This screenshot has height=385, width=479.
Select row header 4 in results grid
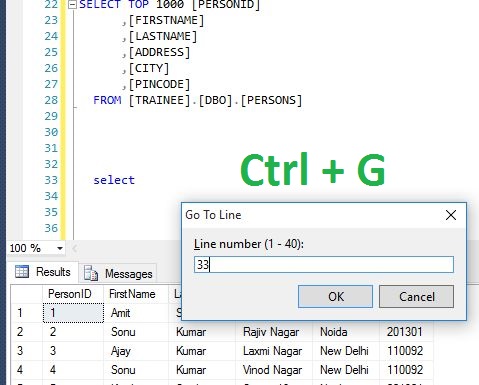[x=27, y=370]
